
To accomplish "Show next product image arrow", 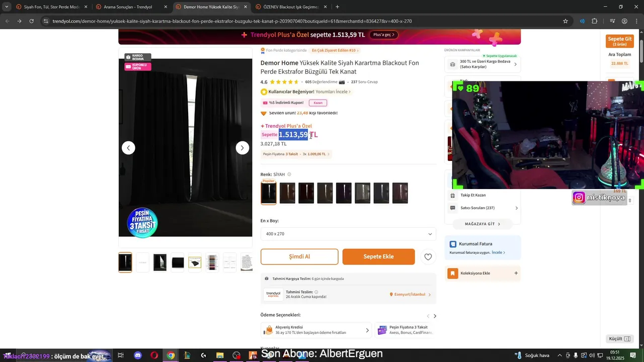I will (x=242, y=148).
